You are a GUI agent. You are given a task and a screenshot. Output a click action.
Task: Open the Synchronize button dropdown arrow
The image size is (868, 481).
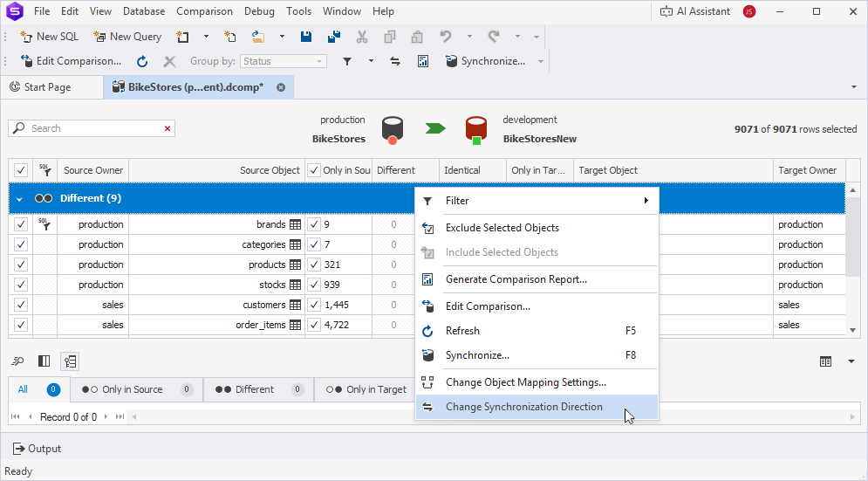pos(541,61)
